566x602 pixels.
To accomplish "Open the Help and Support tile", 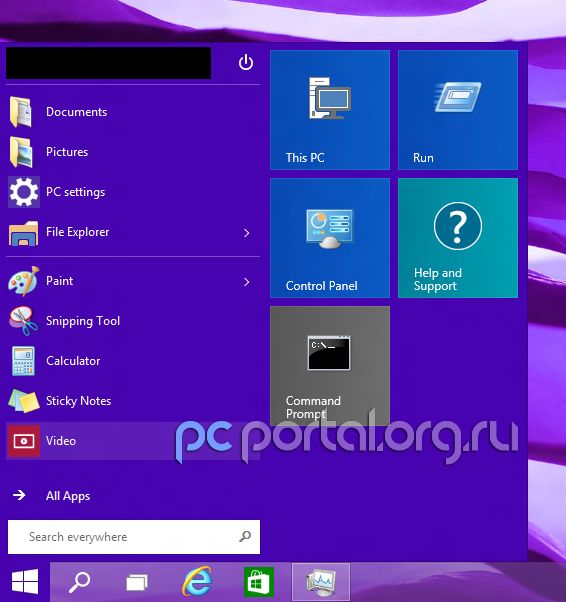I will (458, 238).
